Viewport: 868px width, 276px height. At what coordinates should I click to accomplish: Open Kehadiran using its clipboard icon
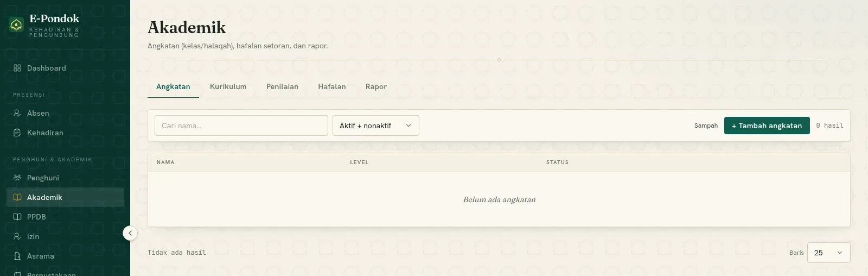tap(17, 133)
